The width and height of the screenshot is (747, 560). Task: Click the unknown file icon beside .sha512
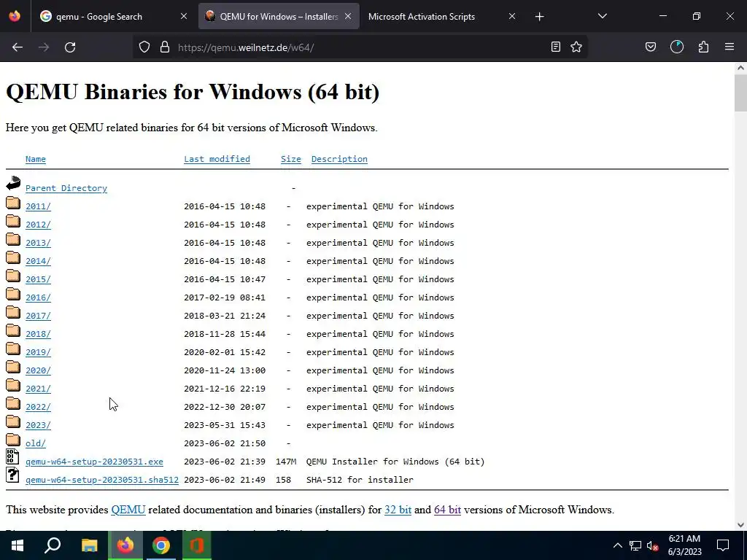[12, 475]
